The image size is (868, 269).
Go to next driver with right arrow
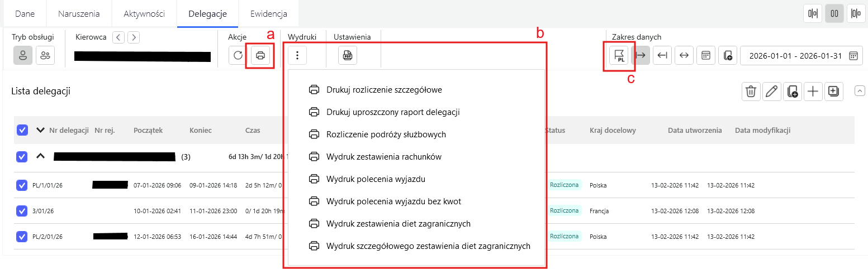[133, 37]
